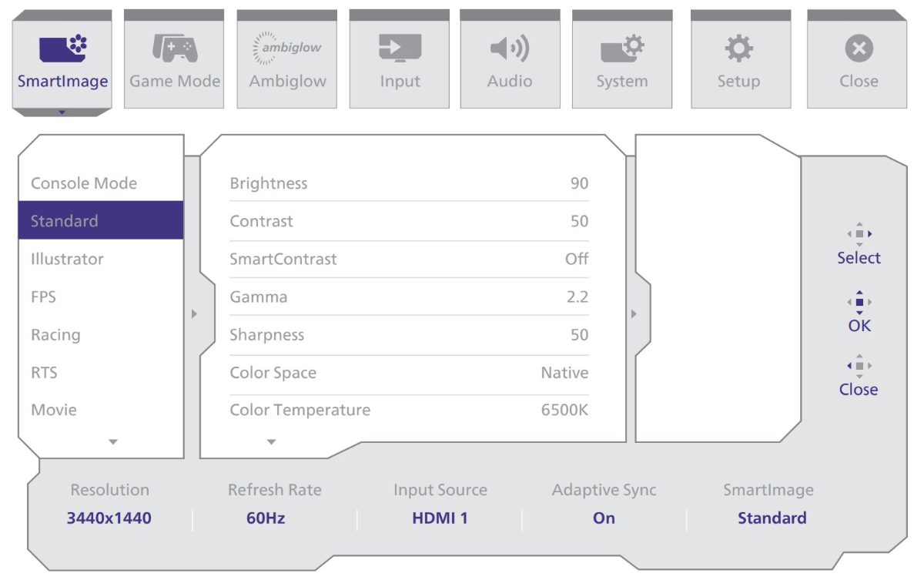Open the Brightness setting
This screenshot has height=580, width=924.
click(x=409, y=183)
